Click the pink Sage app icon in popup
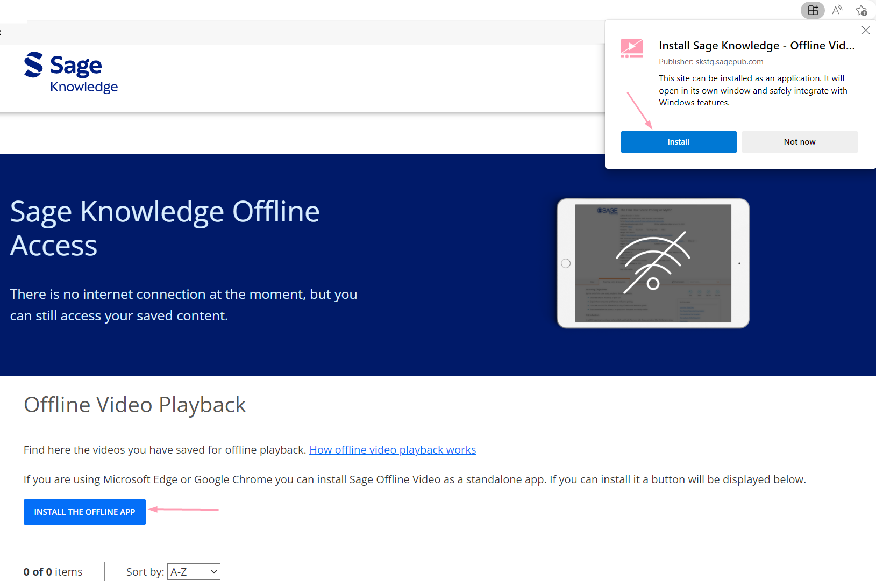The height and width of the screenshot is (588, 876). (x=632, y=48)
